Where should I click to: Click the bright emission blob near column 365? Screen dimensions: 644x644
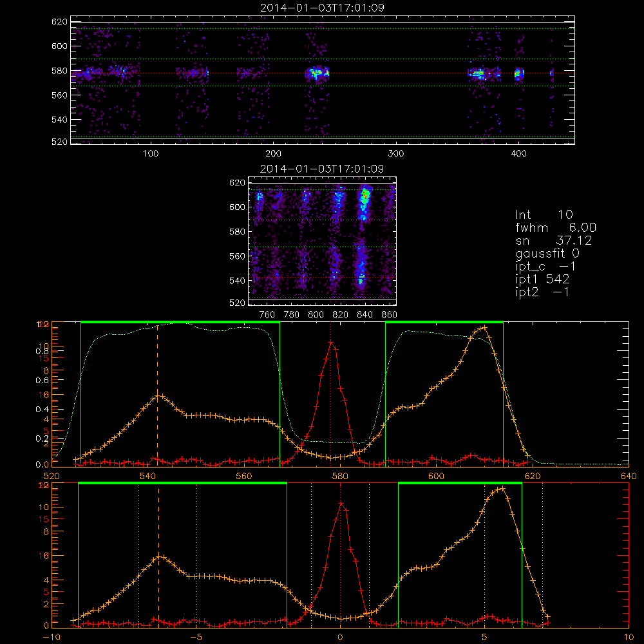[x=478, y=74]
